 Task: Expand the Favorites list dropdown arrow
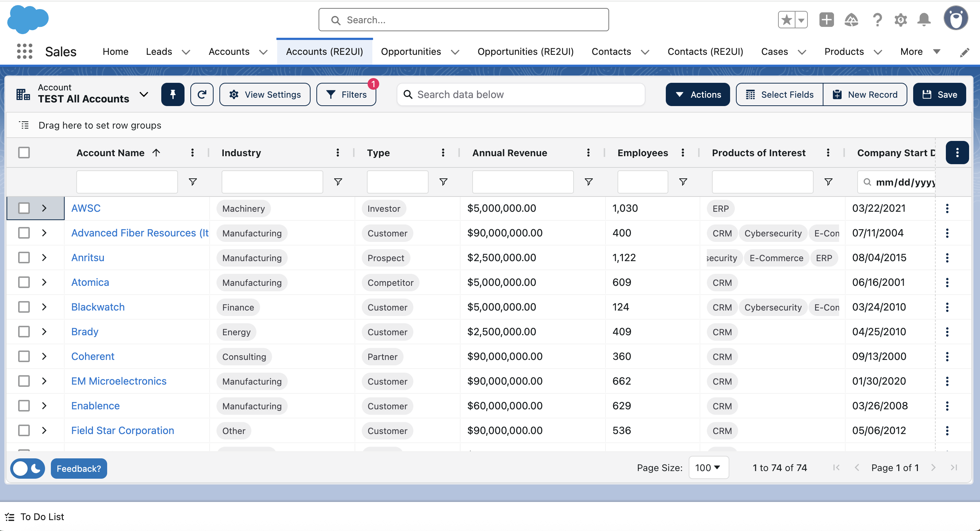[x=801, y=20]
